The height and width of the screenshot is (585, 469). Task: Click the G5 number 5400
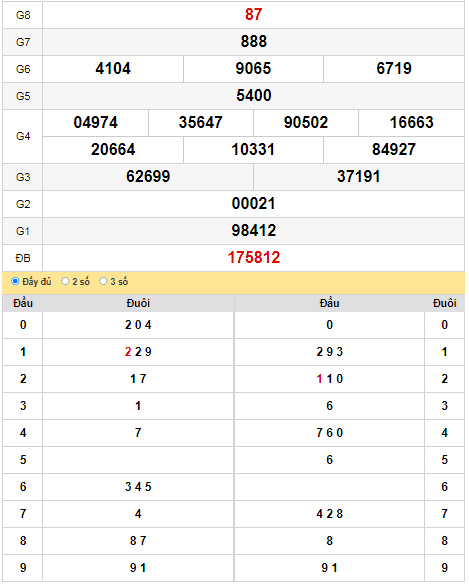254,96
